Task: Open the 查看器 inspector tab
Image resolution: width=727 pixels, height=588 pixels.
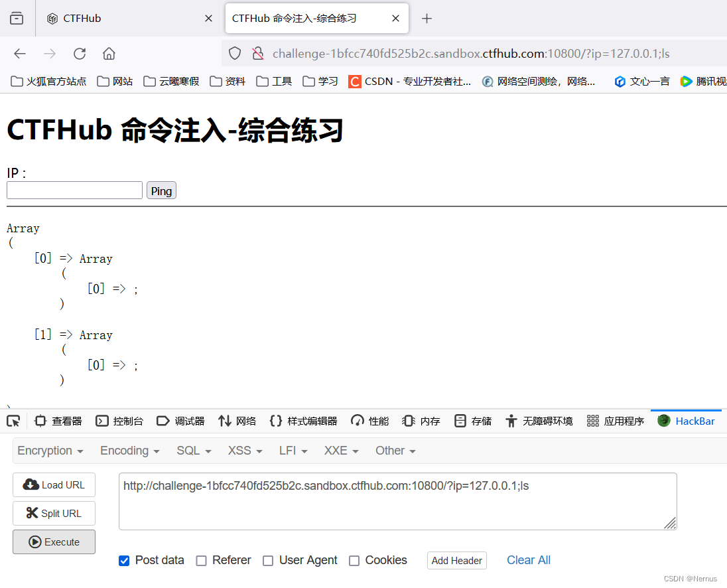Action: coord(58,421)
